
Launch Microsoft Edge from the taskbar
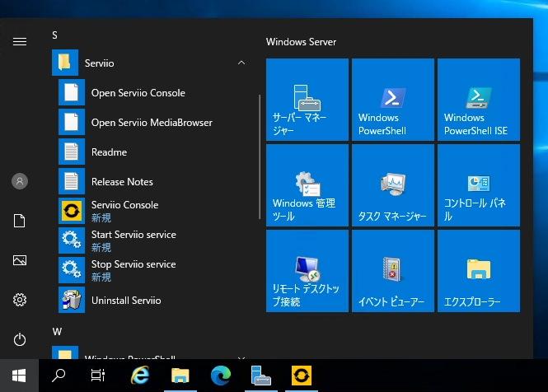point(221,376)
